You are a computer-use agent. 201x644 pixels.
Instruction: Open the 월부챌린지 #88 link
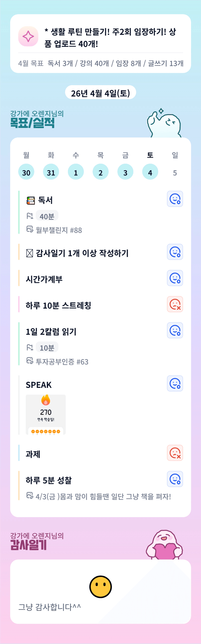click(59, 230)
